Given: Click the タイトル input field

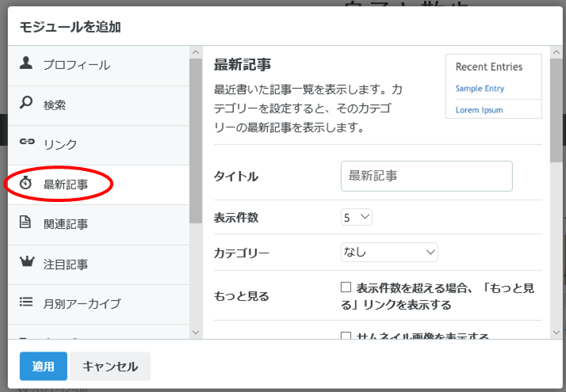Looking at the screenshot, I should click(426, 176).
